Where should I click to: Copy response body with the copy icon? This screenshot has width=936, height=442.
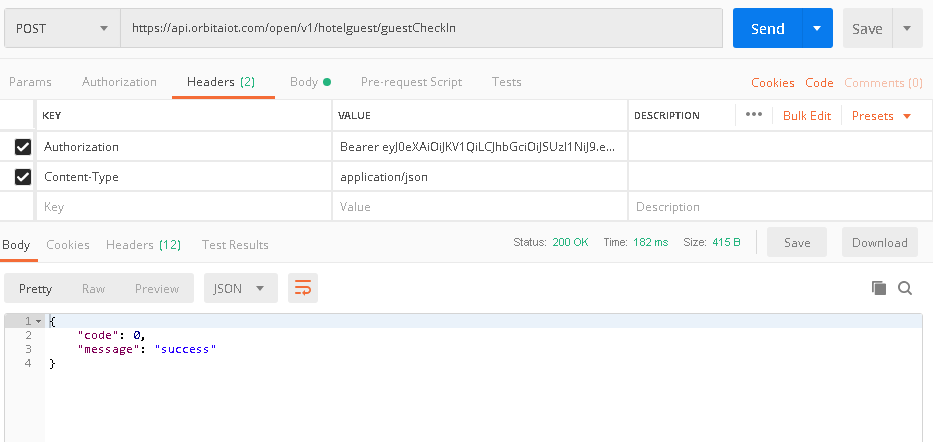click(x=879, y=288)
